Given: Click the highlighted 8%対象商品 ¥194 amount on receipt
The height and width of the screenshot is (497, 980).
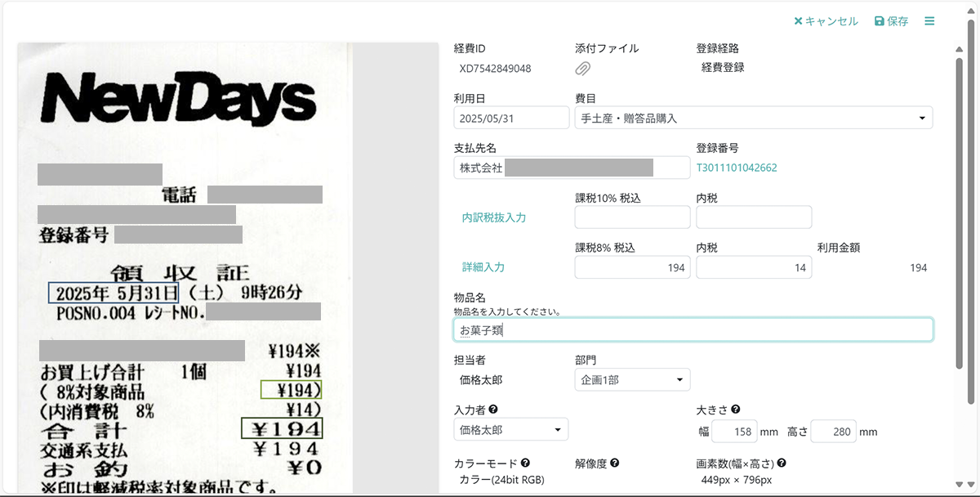Looking at the screenshot, I should point(291,389).
